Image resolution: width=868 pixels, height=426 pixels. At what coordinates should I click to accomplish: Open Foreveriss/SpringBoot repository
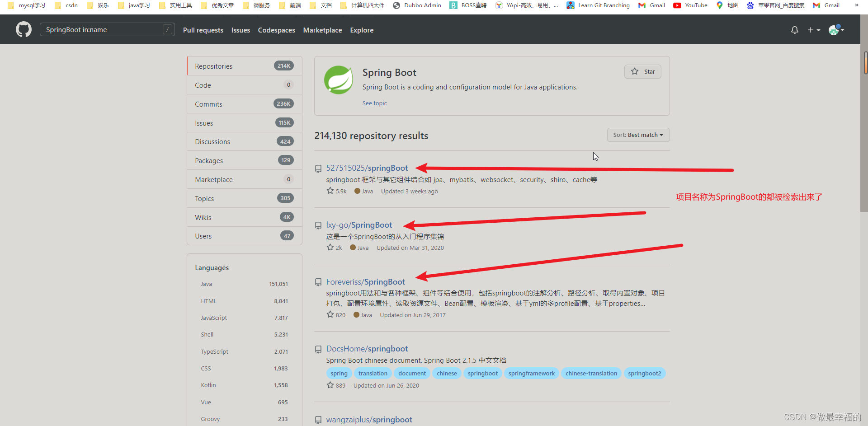[x=366, y=282]
